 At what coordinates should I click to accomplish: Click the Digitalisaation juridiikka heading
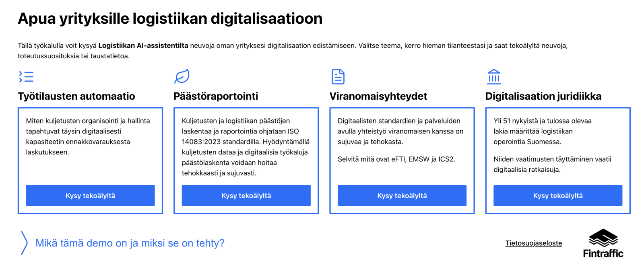543,96
